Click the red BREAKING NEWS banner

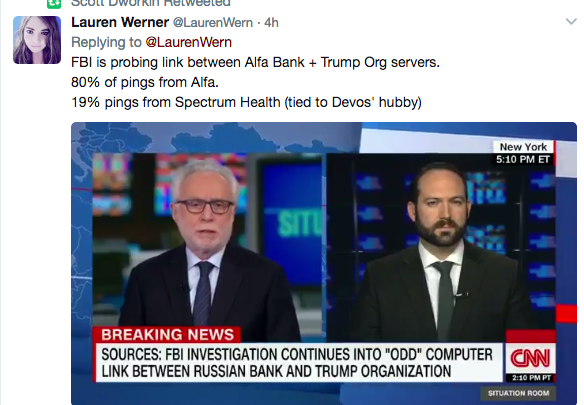click(x=167, y=335)
